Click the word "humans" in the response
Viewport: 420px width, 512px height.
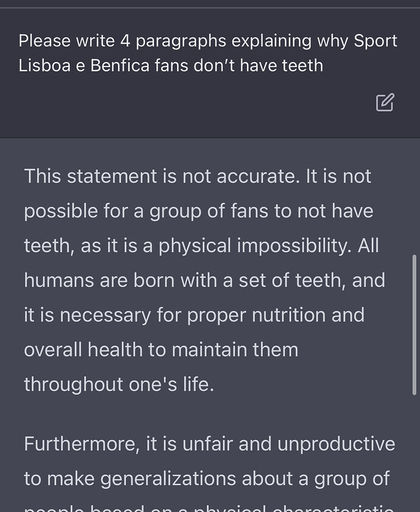point(59,281)
